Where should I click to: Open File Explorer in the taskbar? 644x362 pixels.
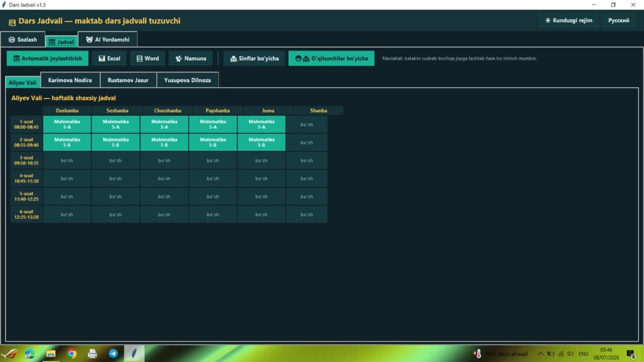pos(51,353)
